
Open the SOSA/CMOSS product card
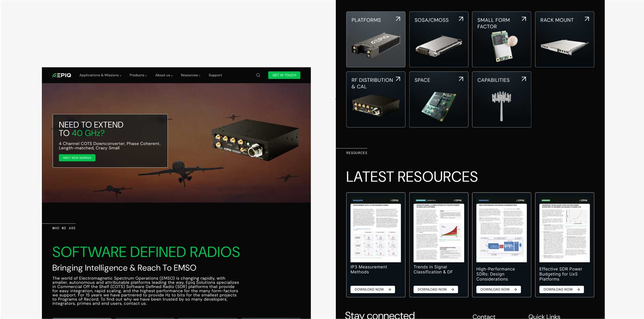439,40
